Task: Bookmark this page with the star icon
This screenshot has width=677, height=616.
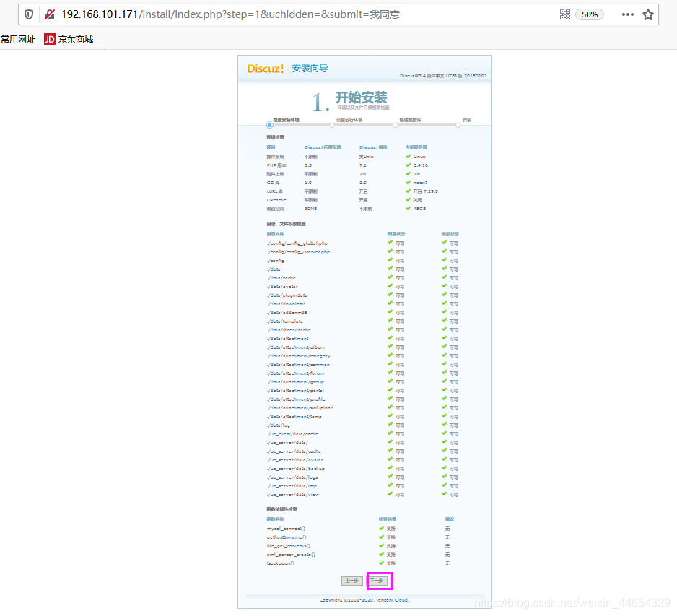Action: click(647, 14)
